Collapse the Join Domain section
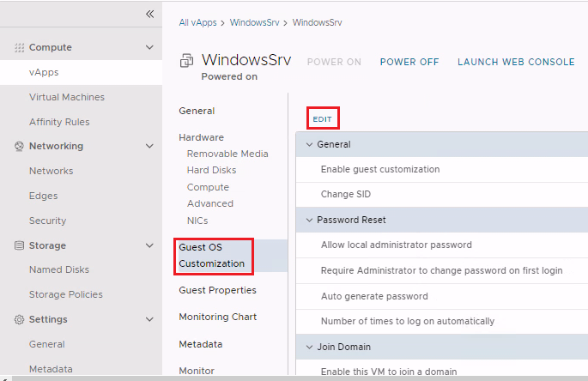588x381 pixels. pyautogui.click(x=309, y=347)
